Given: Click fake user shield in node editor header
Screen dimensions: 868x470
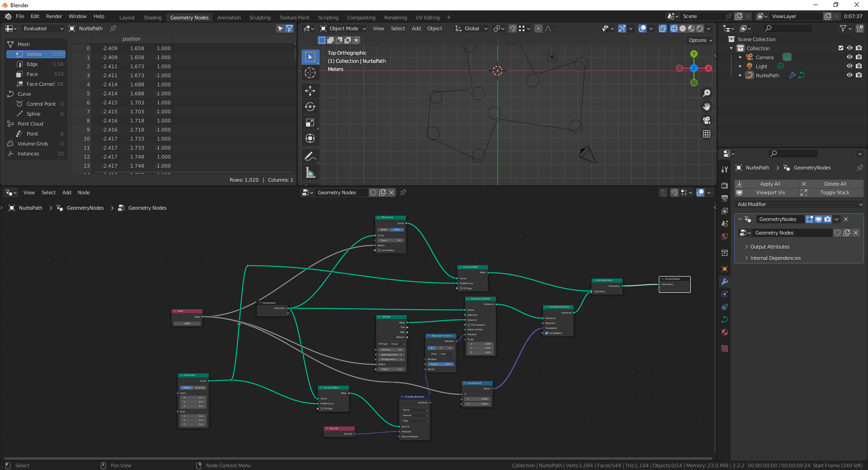Looking at the screenshot, I should (x=373, y=193).
